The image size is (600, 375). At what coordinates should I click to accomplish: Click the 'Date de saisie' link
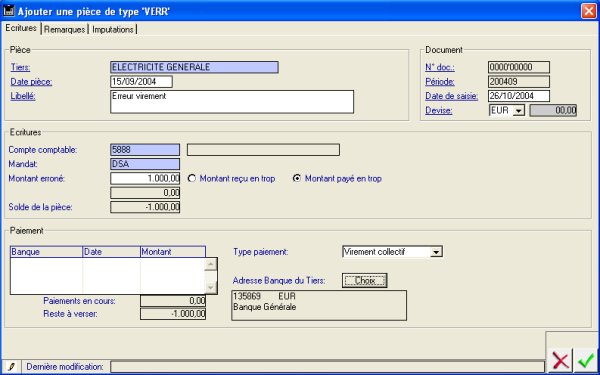pos(452,96)
